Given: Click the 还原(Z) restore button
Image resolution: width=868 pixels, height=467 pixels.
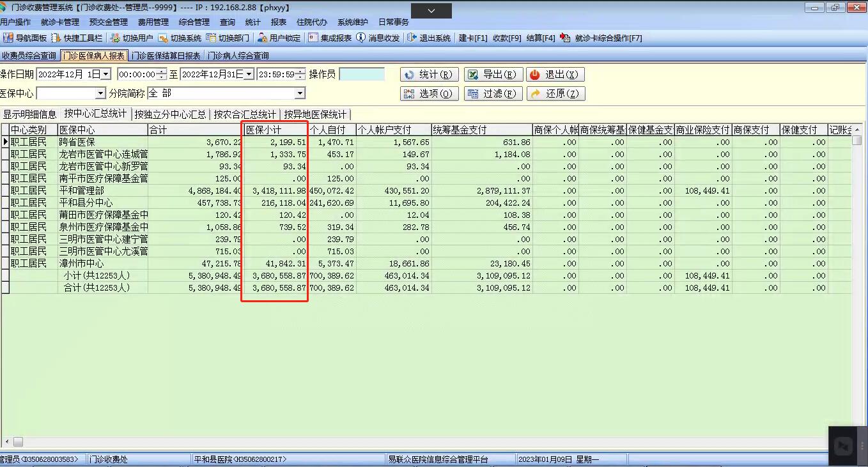Looking at the screenshot, I should click(556, 94).
